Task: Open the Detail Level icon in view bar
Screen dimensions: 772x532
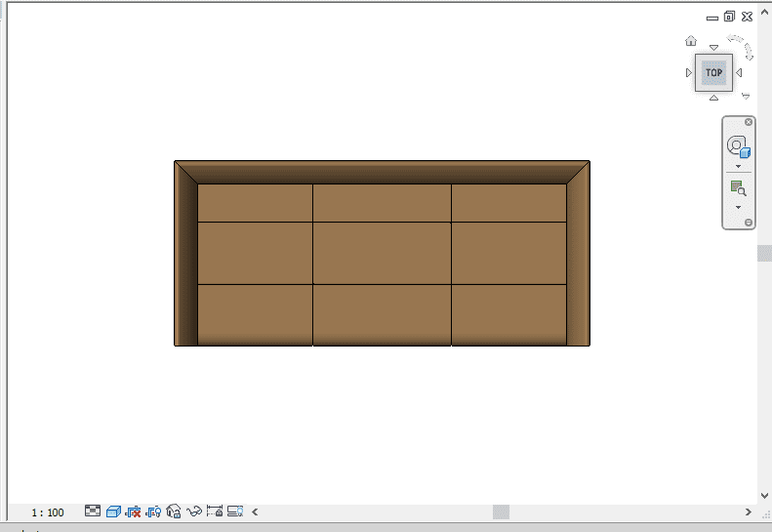Action: tap(93, 511)
